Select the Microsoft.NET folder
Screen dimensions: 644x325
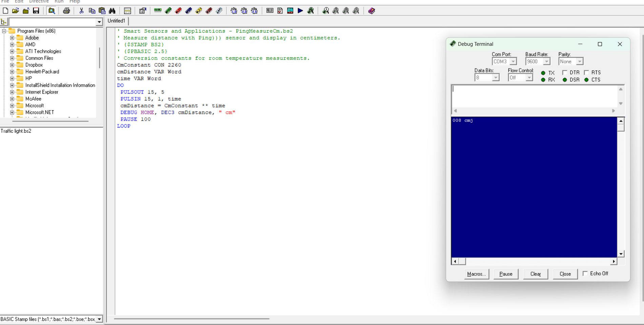[x=39, y=112]
